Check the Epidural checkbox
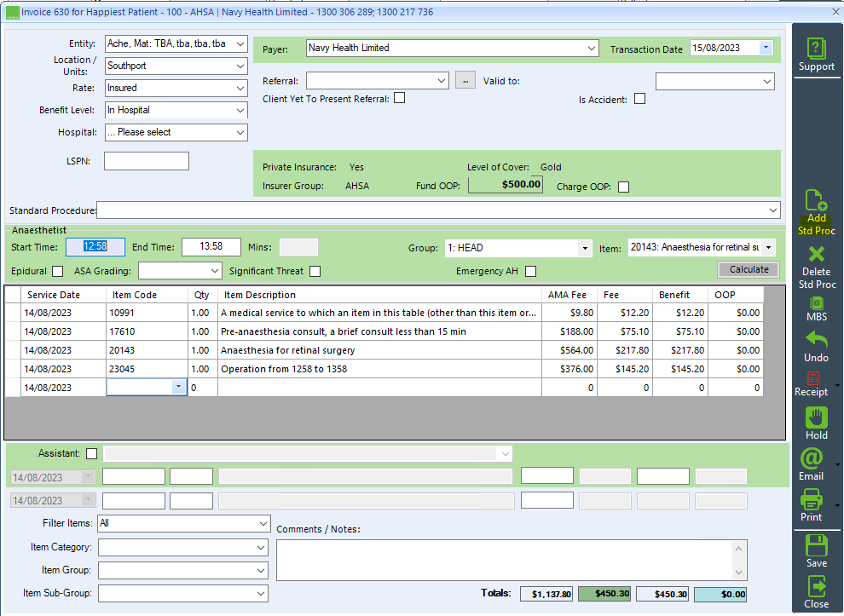The height and width of the screenshot is (616, 844). coord(57,270)
